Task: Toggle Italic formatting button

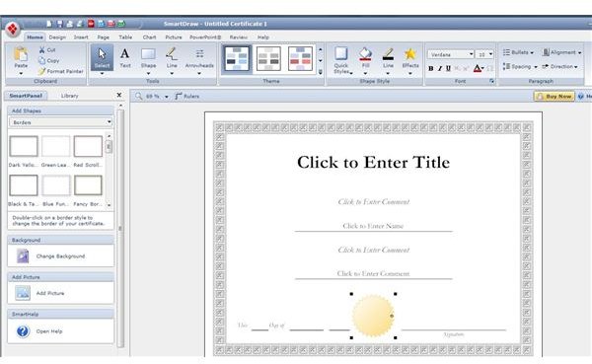Action: tap(439, 68)
